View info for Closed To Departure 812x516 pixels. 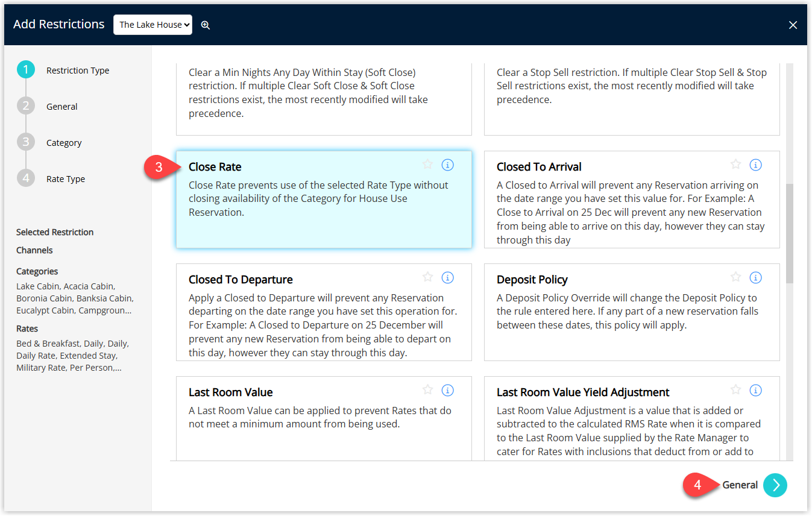click(447, 277)
